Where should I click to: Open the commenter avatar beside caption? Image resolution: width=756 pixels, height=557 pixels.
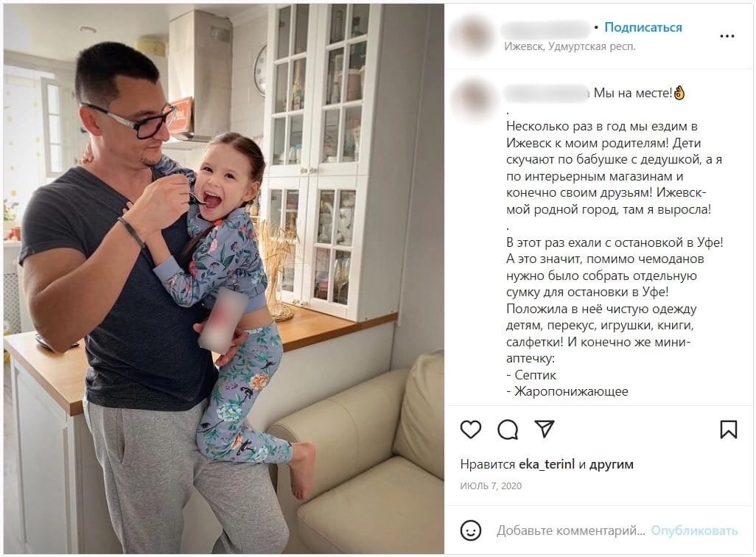click(472, 101)
